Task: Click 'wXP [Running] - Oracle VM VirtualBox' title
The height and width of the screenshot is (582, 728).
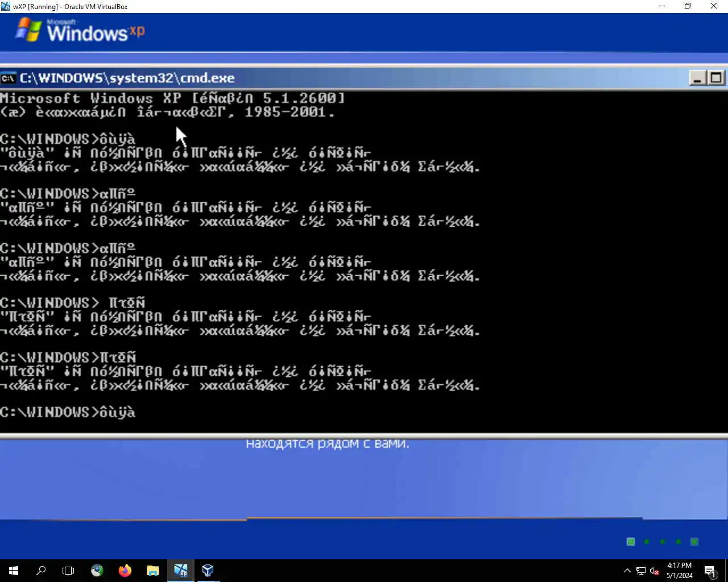Action: [71, 7]
